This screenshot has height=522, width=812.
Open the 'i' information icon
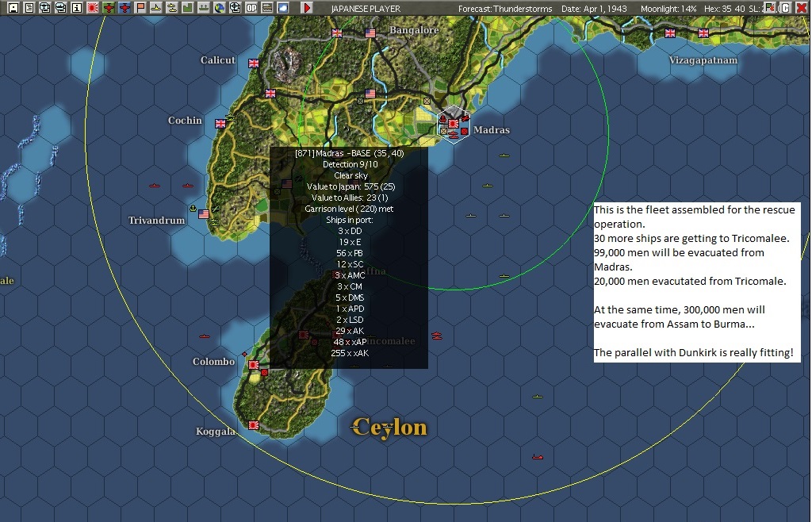coord(77,8)
